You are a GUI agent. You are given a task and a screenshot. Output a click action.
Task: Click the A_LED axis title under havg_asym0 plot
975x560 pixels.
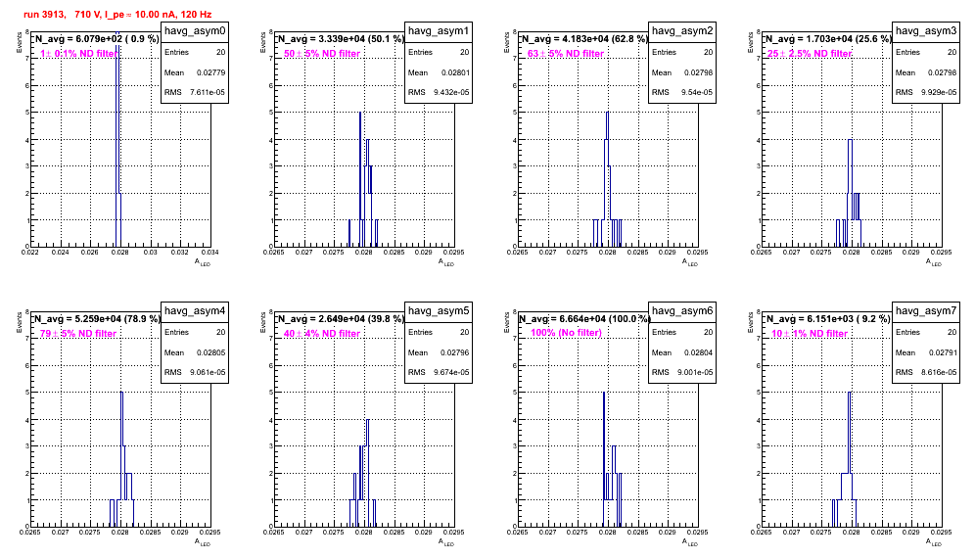click(x=203, y=262)
